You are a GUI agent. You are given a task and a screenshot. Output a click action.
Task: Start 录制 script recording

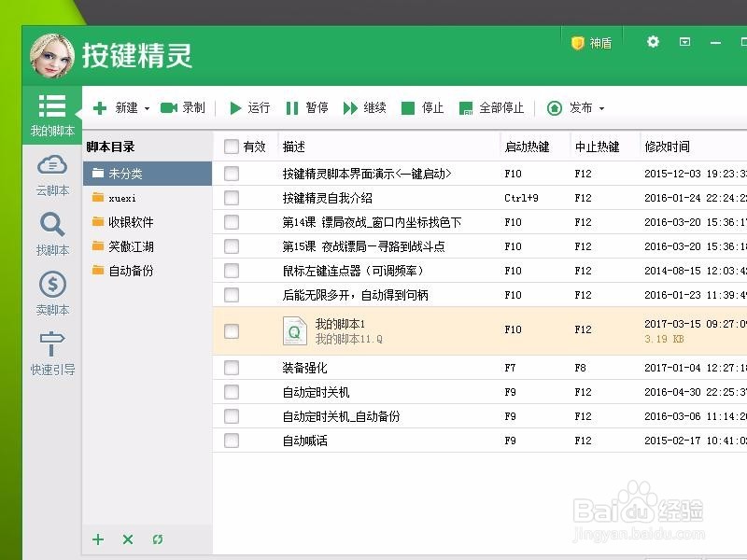tap(182, 108)
